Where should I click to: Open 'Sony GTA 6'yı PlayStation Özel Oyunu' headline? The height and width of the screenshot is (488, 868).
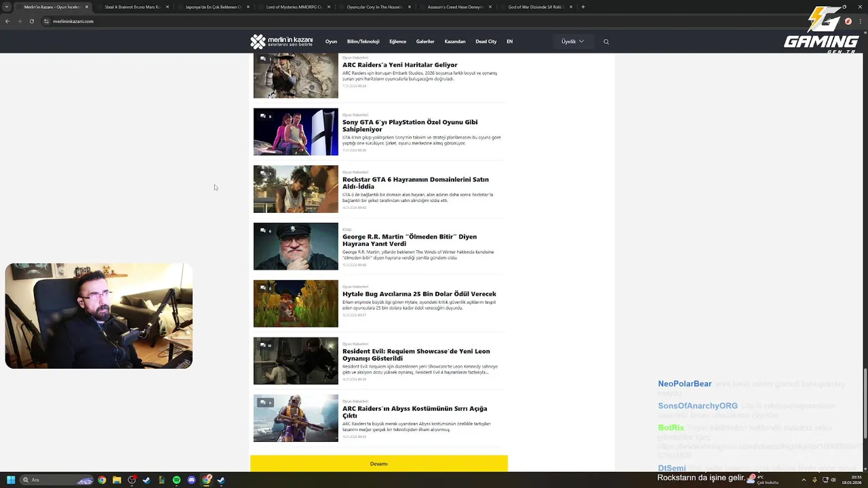[410, 125]
